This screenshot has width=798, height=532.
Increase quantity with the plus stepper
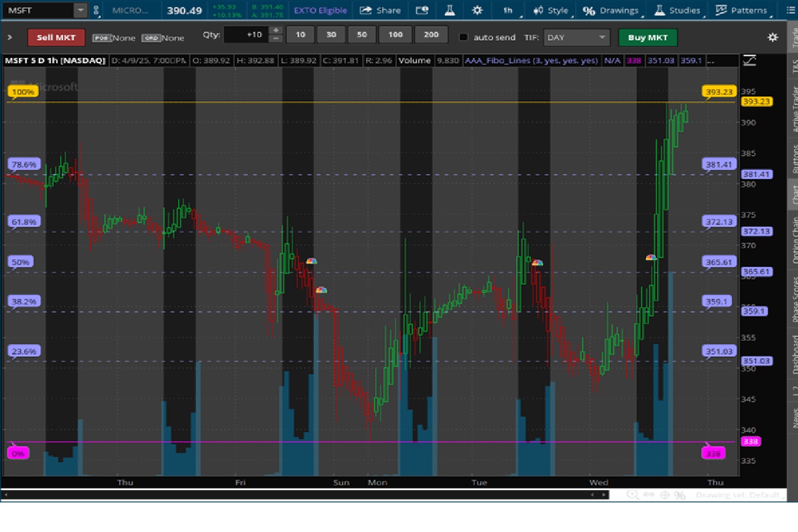click(275, 31)
